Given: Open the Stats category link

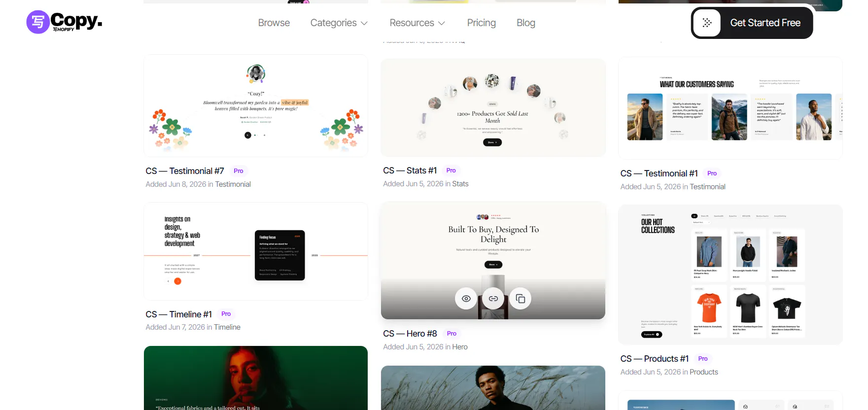Looking at the screenshot, I should [460, 184].
